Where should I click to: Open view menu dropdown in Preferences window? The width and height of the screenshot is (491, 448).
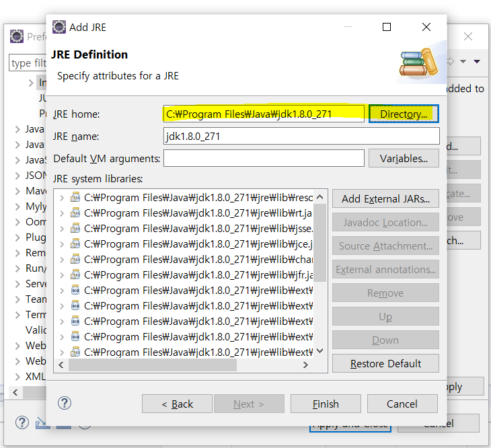coord(477,61)
